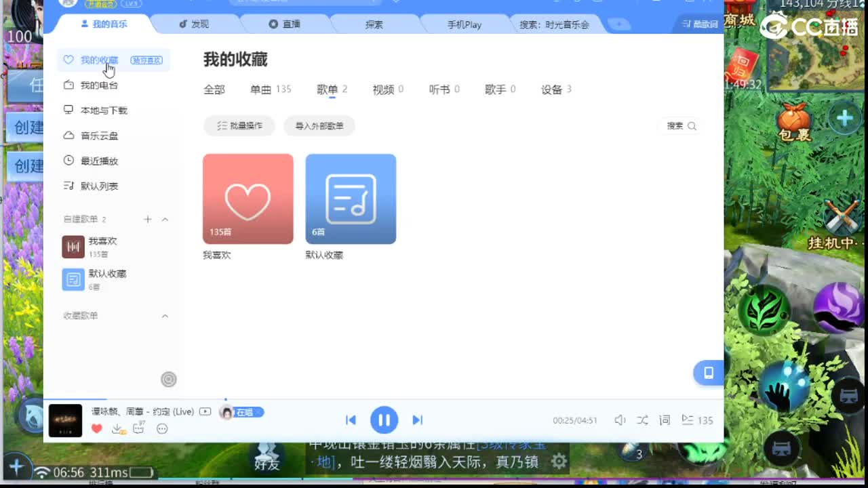The width and height of the screenshot is (868, 488).
Task: Open the now playing album cover
Action: [65, 421]
